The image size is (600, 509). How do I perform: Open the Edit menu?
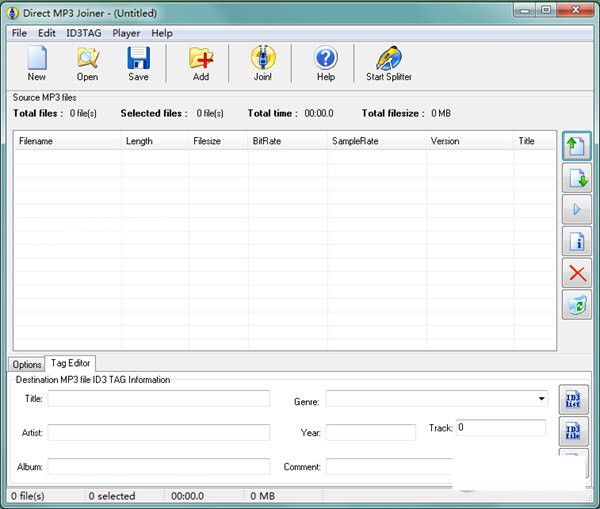coord(47,33)
